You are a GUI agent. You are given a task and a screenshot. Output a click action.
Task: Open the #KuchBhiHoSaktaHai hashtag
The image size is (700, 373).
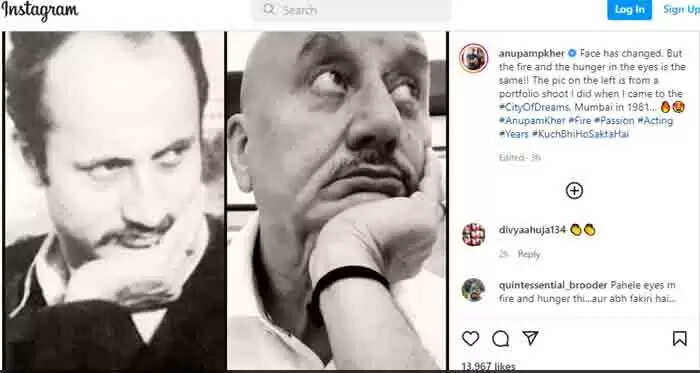coord(580,134)
